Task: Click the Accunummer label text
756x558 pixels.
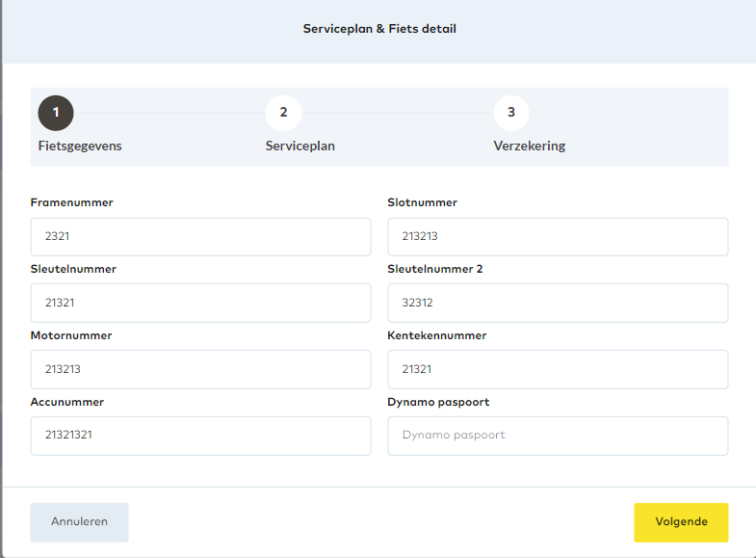Action: [67, 402]
